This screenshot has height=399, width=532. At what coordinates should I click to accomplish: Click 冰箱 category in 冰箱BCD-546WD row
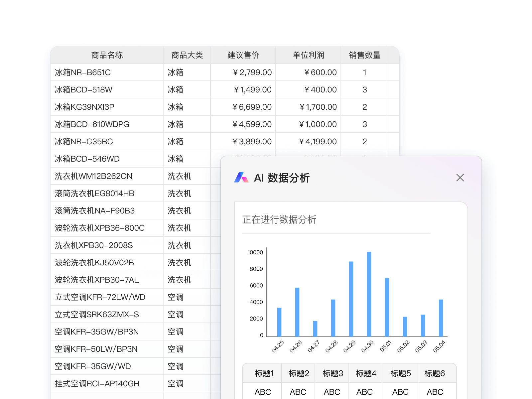click(187, 159)
